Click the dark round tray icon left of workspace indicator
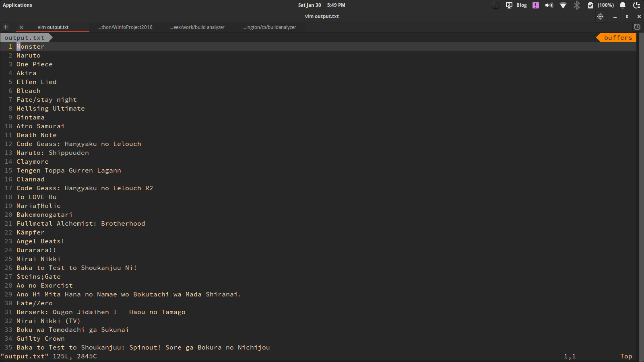The height and width of the screenshot is (362, 644). click(x=495, y=5)
